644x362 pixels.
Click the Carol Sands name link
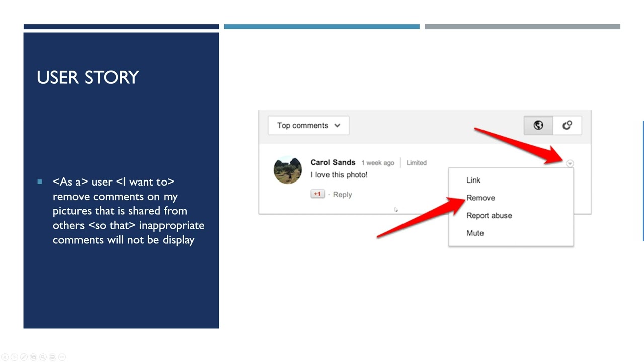pos(333,162)
